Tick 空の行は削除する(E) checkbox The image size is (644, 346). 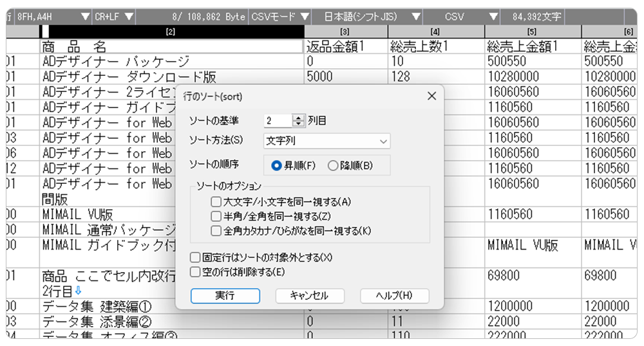tap(195, 271)
